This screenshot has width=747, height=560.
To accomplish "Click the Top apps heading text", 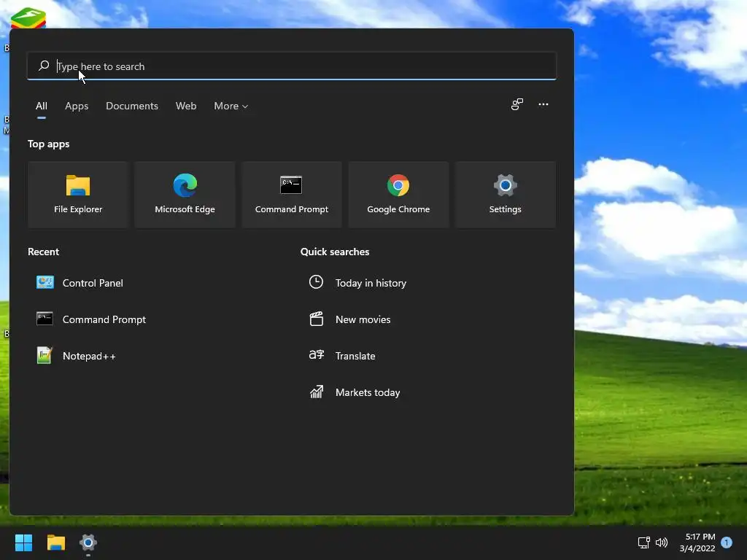I will 49,144.
